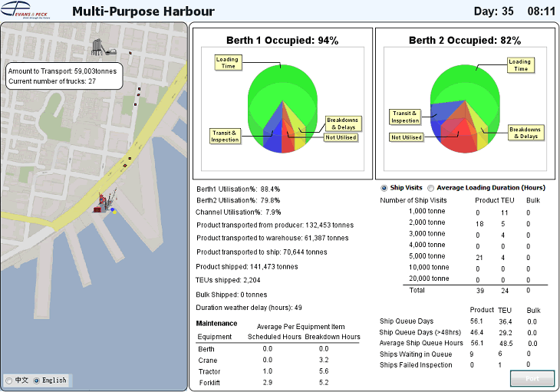Viewport: 560px width, 392px height.
Task: Click Berth 1 Breakdowns & Delays label
Action: coord(342,123)
